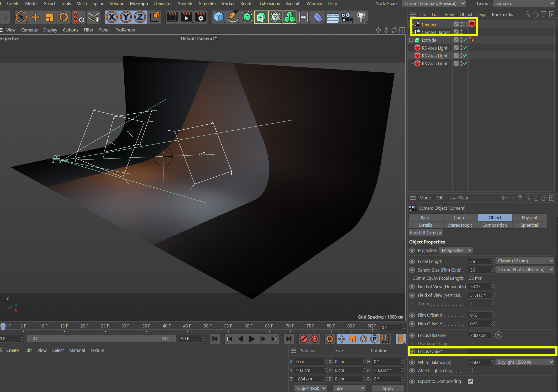
Task: Toggle the X axis lock
Action: [112, 17]
